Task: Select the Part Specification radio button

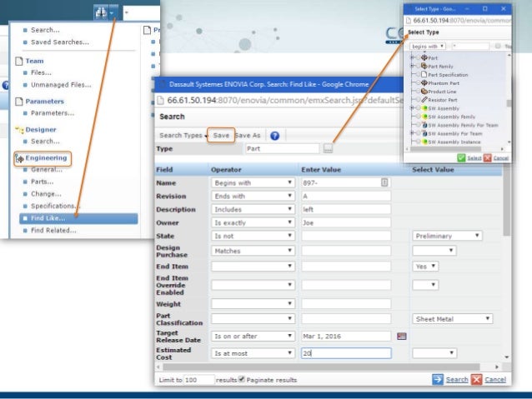Action: click(x=418, y=75)
